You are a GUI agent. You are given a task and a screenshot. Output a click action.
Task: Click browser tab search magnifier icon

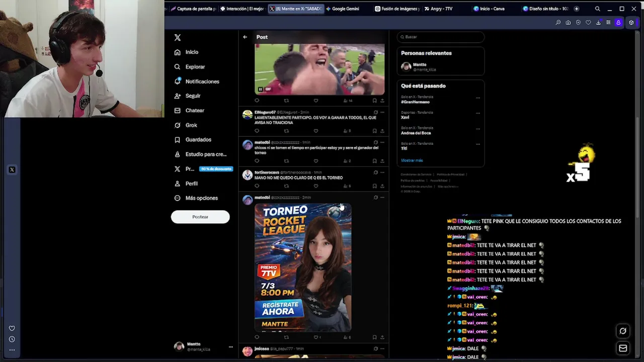click(x=597, y=9)
